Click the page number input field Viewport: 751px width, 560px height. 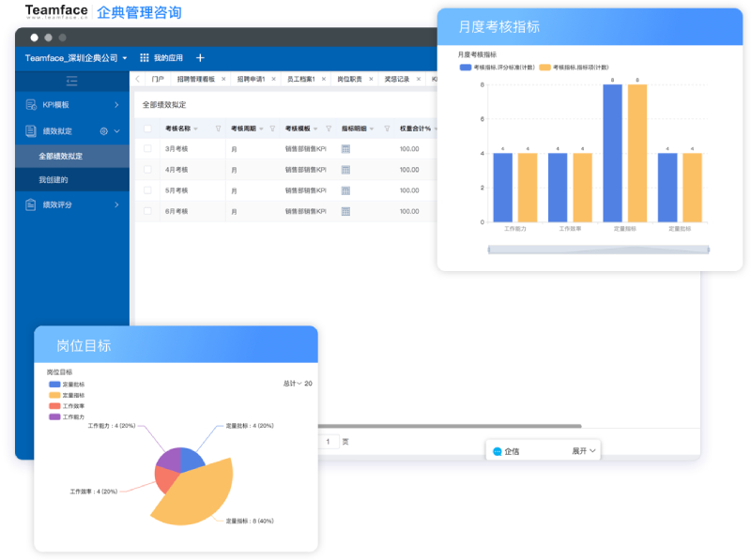pos(328,441)
